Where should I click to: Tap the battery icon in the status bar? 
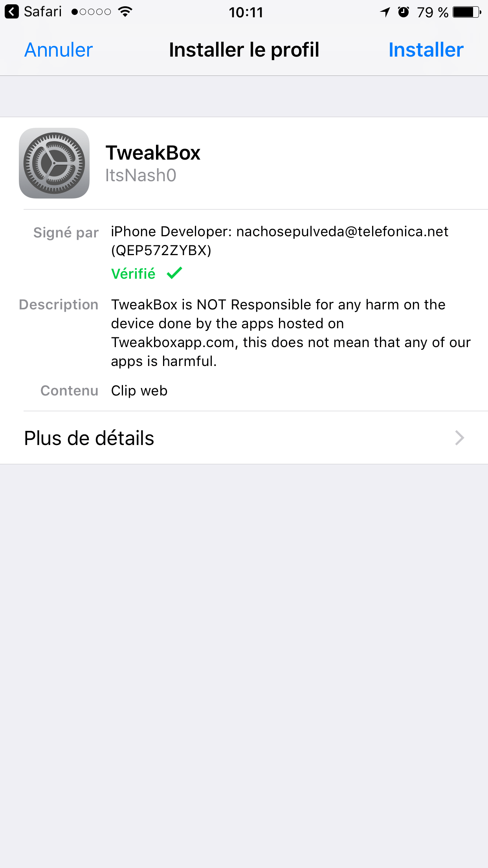(467, 12)
